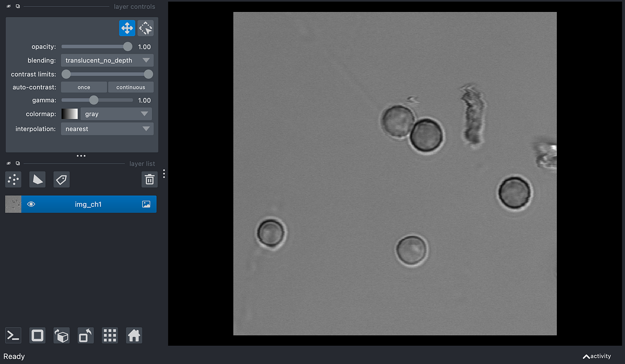Image resolution: width=625 pixels, height=364 pixels.
Task: Delete the img_ch1 layer with trash icon
Action: coord(149,179)
